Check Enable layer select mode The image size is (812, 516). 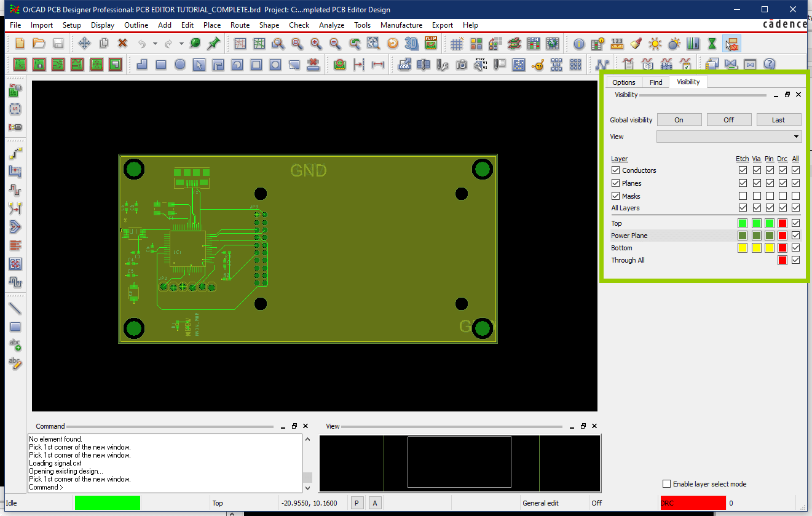666,484
